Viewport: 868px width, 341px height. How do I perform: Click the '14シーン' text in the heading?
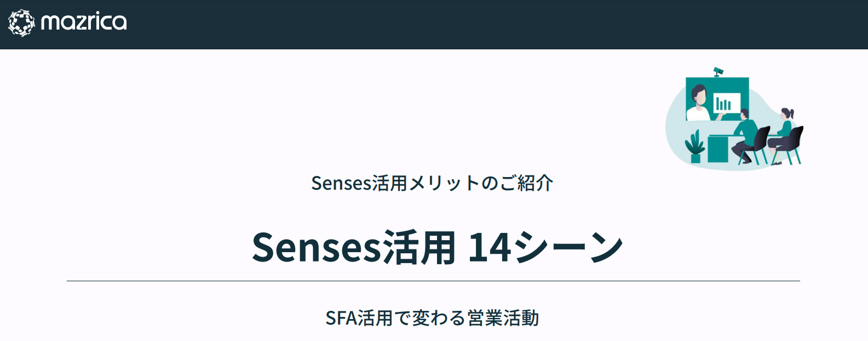[x=545, y=247]
